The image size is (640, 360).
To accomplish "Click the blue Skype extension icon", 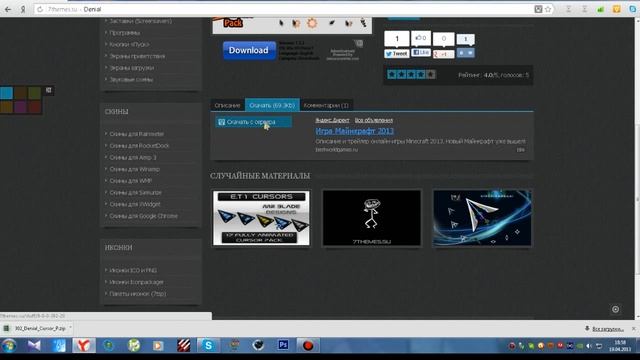I will pyautogui.click(x=633, y=9).
